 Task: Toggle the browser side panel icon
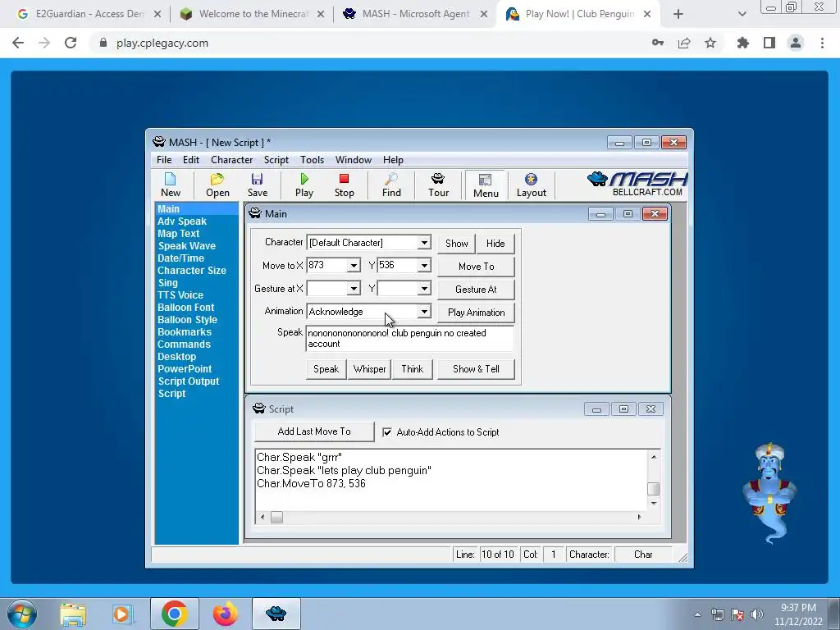pos(769,43)
